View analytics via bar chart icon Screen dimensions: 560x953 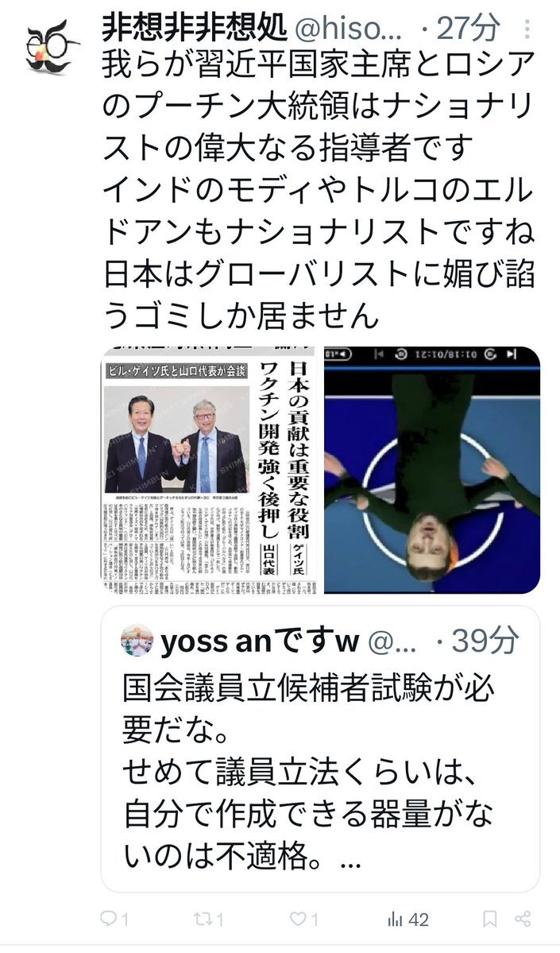tap(395, 919)
